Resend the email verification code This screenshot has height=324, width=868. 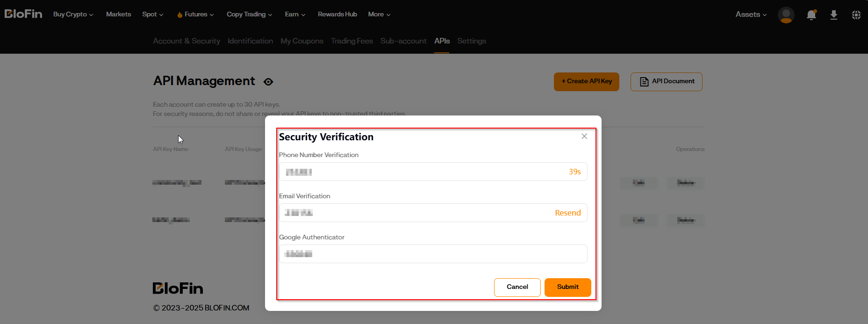568,213
